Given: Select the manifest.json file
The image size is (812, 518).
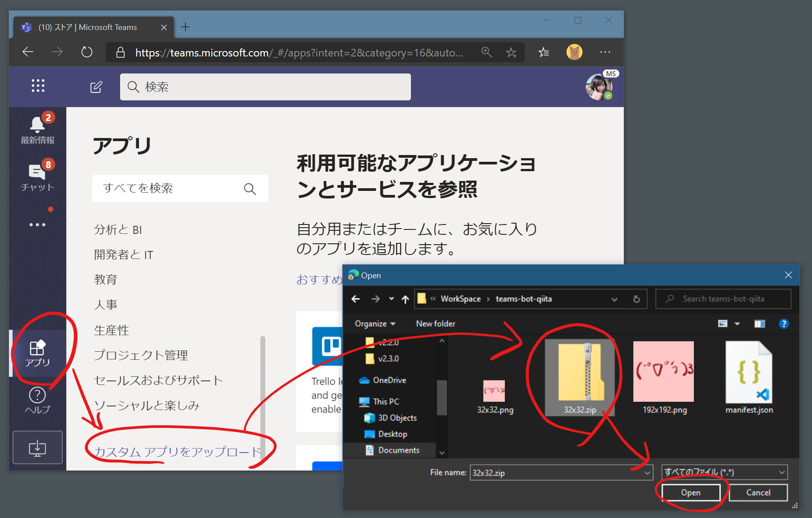Looking at the screenshot, I should click(749, 378).
